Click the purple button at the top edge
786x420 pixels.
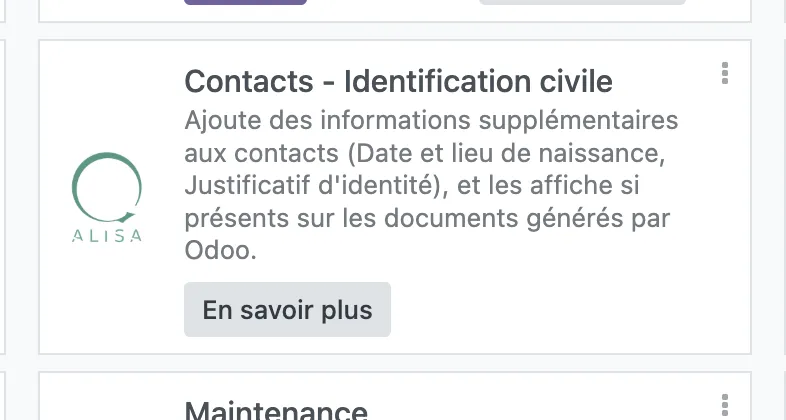246,2
